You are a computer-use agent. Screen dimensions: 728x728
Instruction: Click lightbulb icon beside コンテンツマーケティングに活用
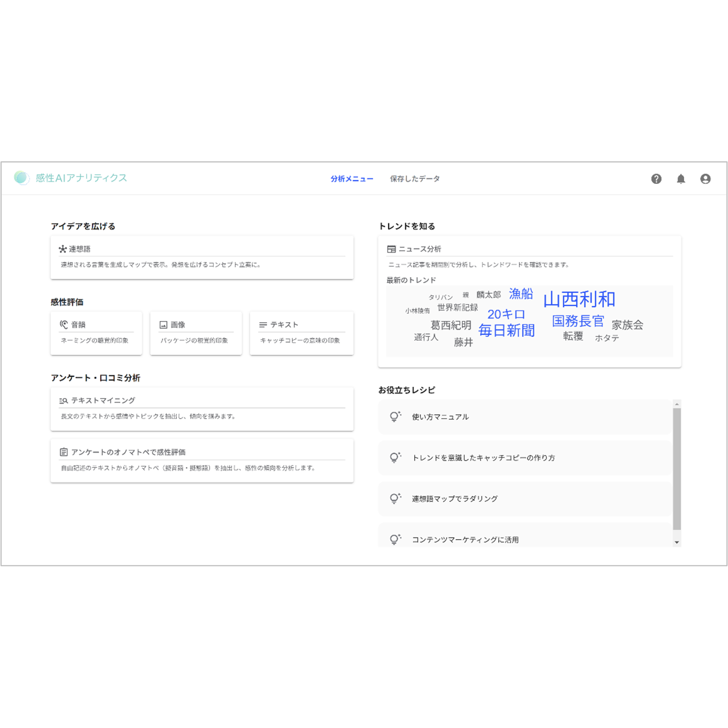[x=395, y=539]
